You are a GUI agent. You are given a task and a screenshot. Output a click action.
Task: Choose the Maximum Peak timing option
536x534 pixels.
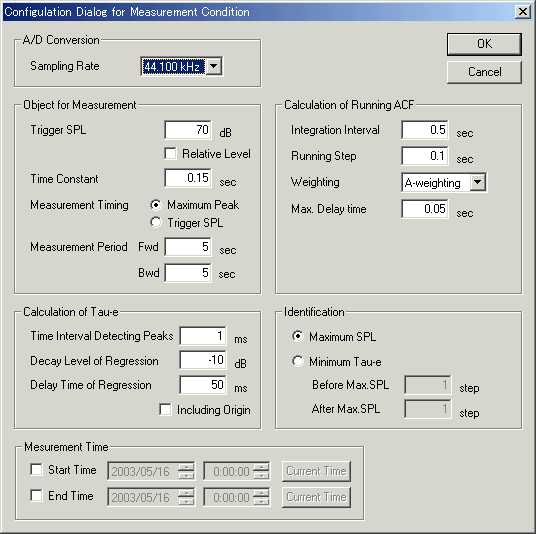tap(156, 205)
